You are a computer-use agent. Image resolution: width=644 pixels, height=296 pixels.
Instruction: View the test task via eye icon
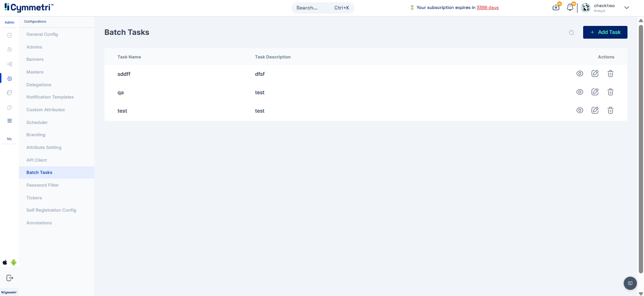coord(580,110)
